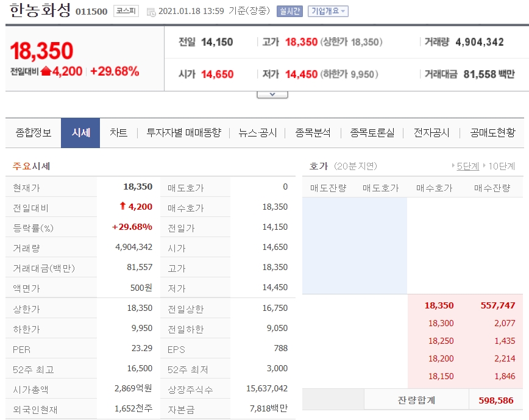Click the 52주 최저 value 3,000
The width and height of the screenshot is (529, 420).
pos(277,368)
